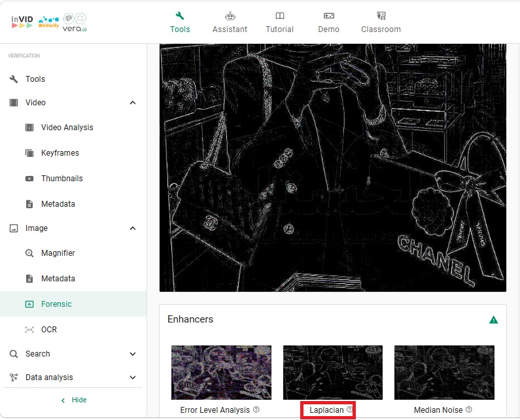The image size is (520, 420).
Task: Click the video Metadata document icon
Action: [29, 204]
